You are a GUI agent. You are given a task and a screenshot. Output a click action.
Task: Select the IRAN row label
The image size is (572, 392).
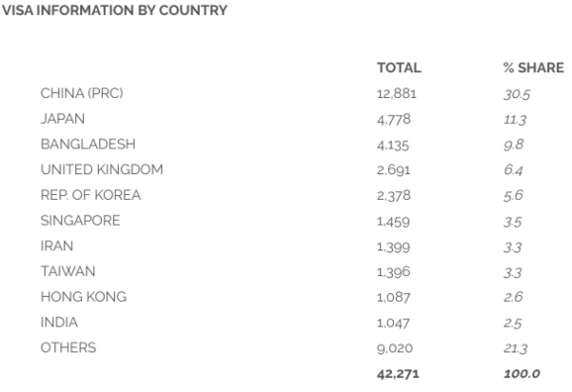click(x=57, y=246)
